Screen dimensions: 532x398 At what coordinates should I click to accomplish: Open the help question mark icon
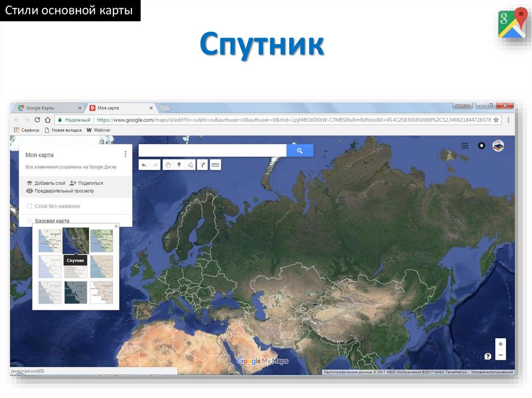(x=488, y=356)
